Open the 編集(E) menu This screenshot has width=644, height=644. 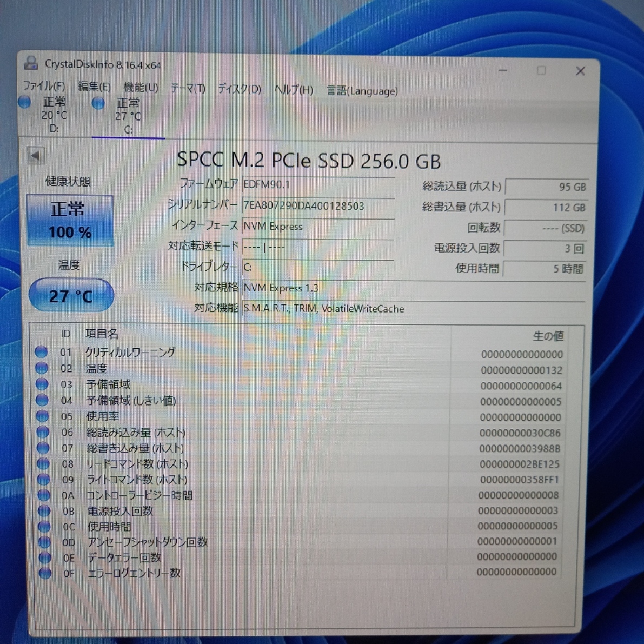pyautogui.click(x=94, y=87)
